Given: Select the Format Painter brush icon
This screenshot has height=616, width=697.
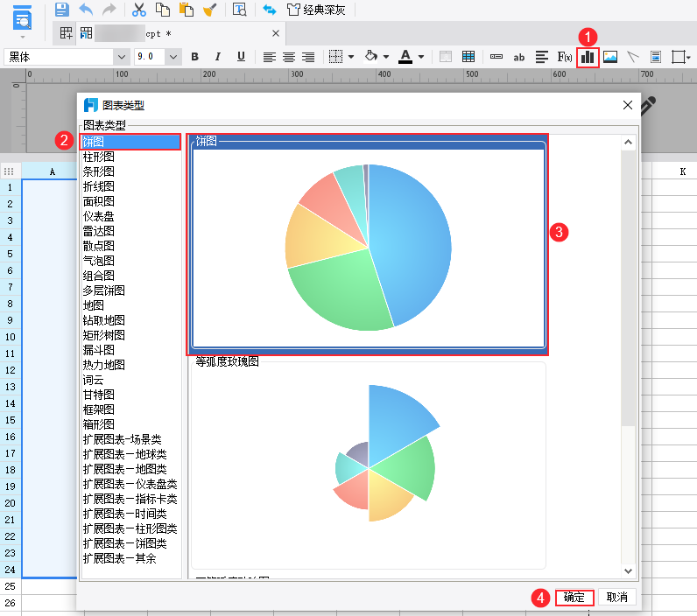Looking at the screenshot, I should [x=209, y=10].
